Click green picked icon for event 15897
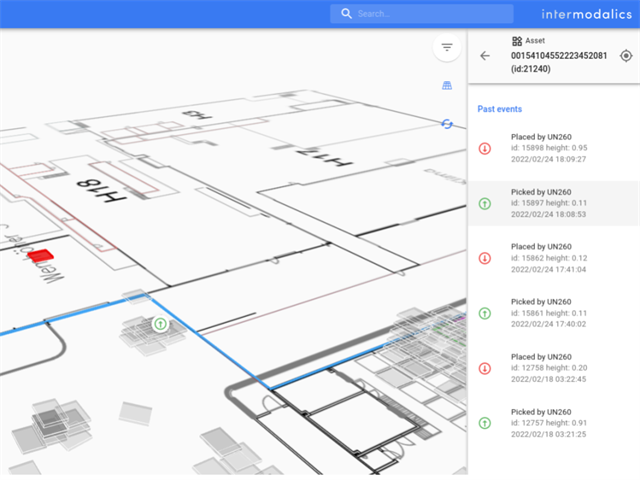Image resolution: width=640 pixels, height=480 pixels. pyautogui.click(x=485, y=203)
